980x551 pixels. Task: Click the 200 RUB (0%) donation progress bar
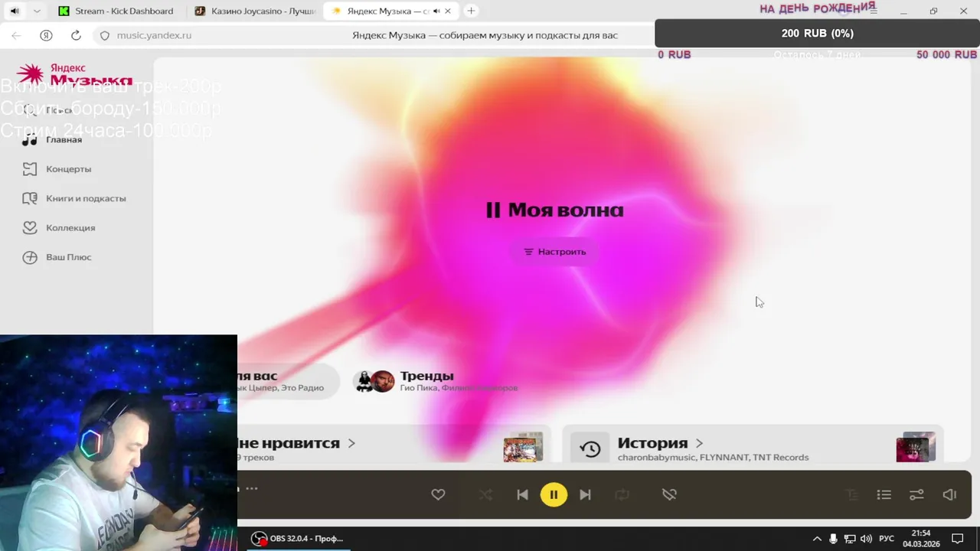tap(817, 34)
